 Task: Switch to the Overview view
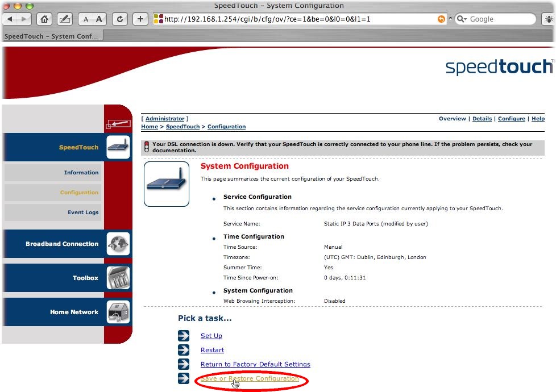453,119
